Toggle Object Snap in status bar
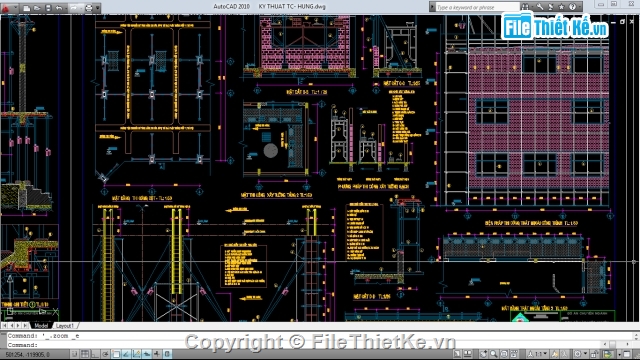 [x=116, y=354]
